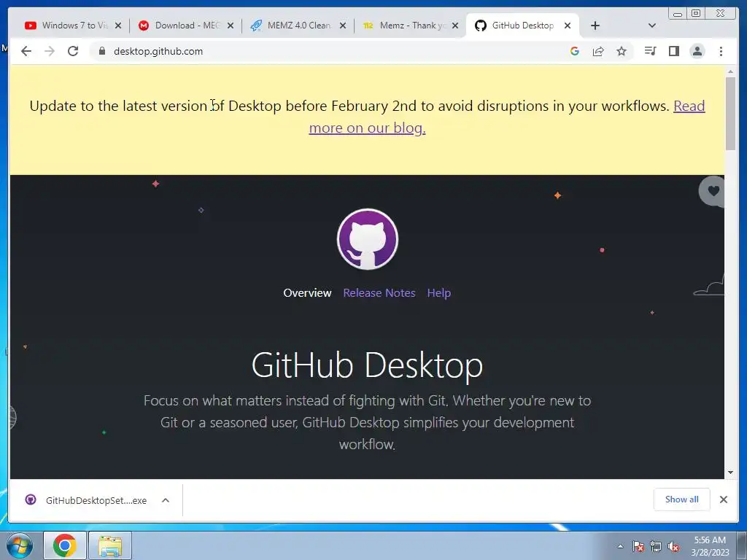Viewport: 747px width, 560px height.
Task: Open the Overview page link
Action: pos(307,293)
